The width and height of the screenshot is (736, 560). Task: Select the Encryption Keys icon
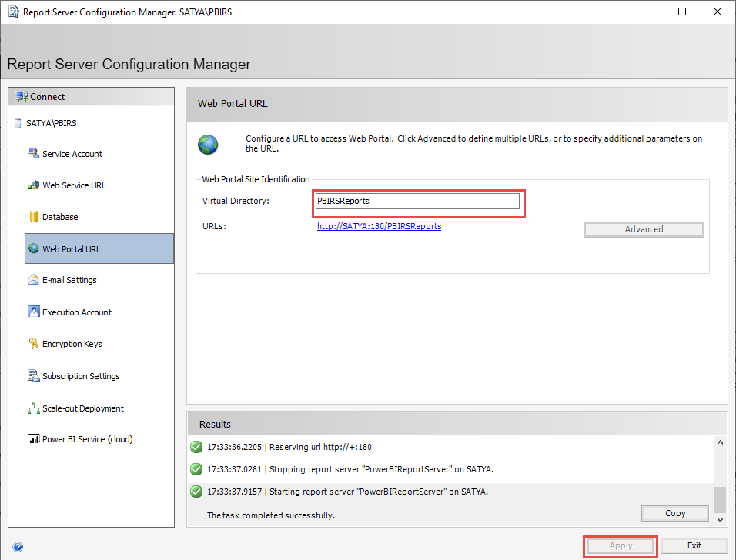coord(34,343)
